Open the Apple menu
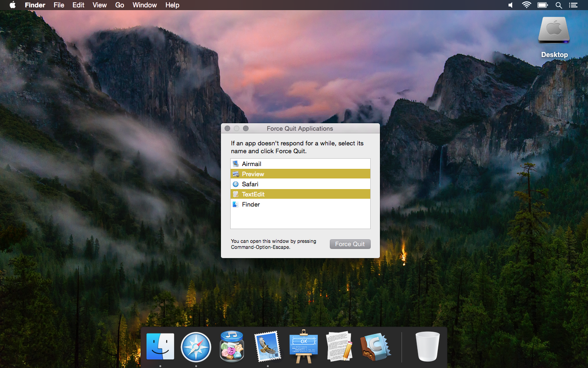 [x=12, y=5]
